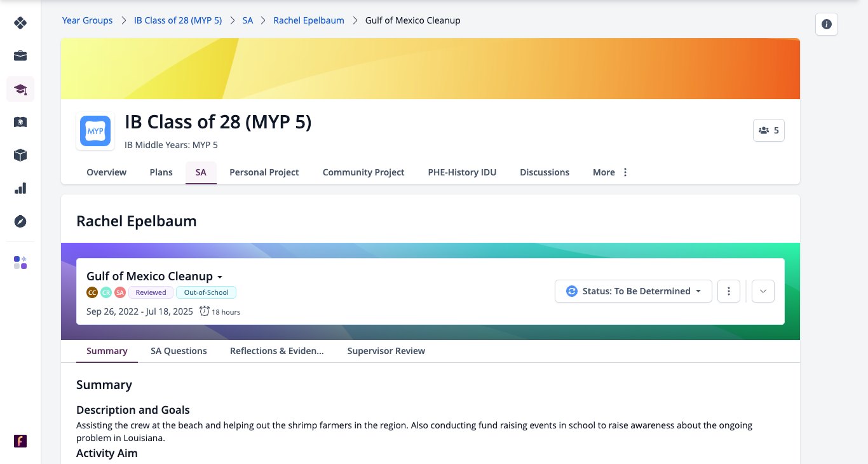
Task: Click the date range Sep 26, 2022 - Jul 18, 2025
Action: [x=140, y=311]
